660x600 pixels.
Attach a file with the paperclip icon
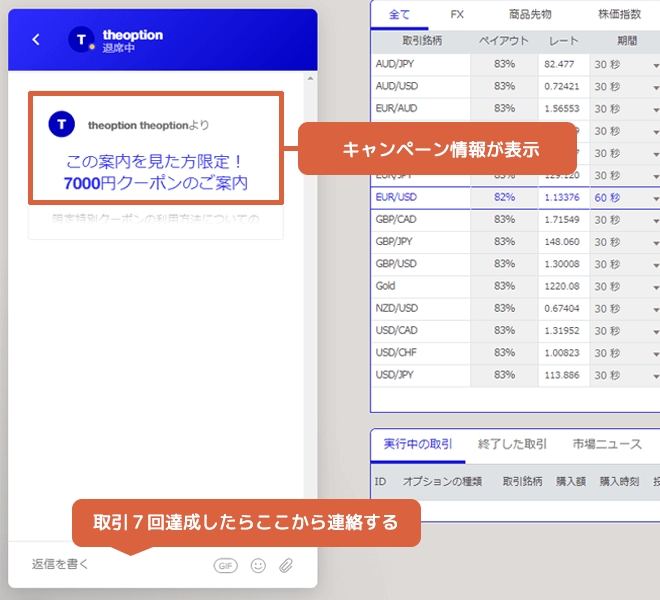[x=286, y=565]
